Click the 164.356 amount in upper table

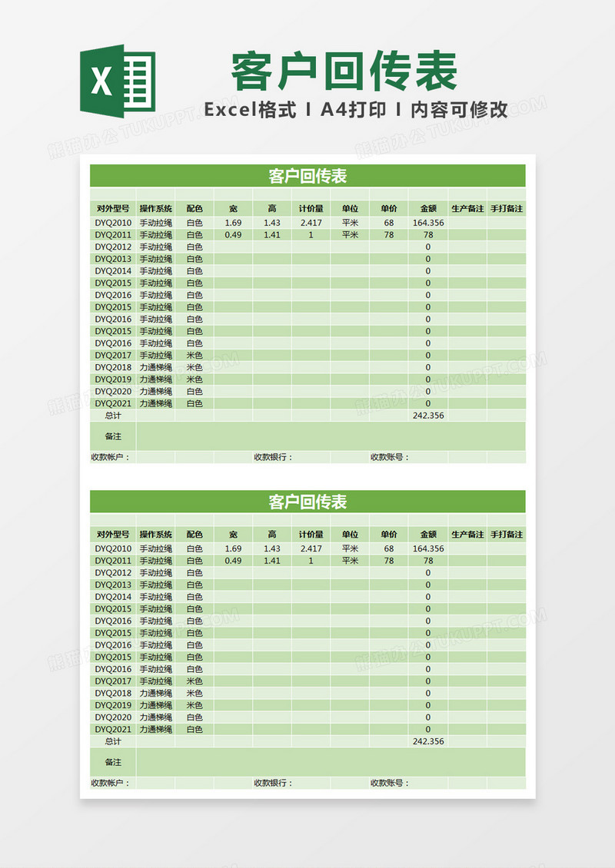coord(428,223)
